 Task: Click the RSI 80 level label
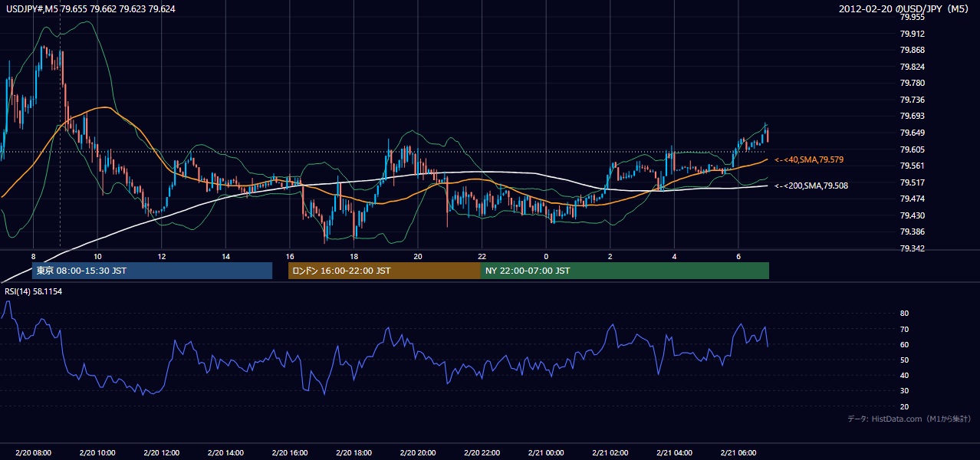click(904, 314)
